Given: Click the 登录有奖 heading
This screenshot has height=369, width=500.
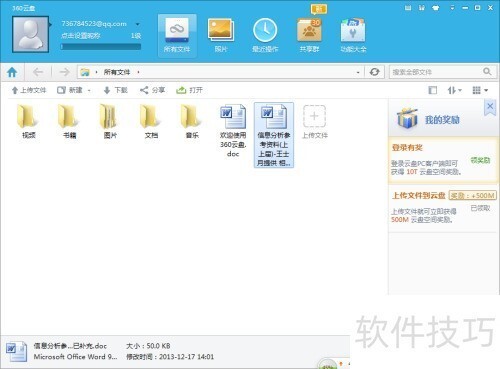Looking at the screenshot, I should (x=407, y=148).
